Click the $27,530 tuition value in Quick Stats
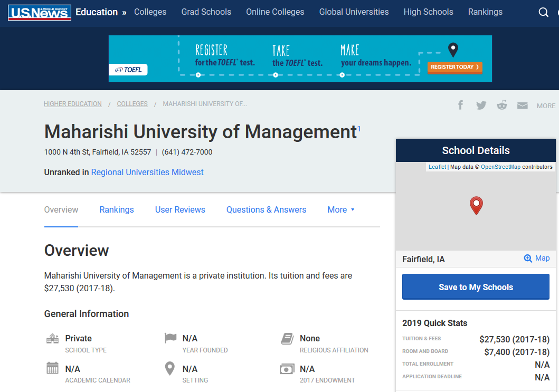Image resolution: width=559 pixels, height=392 pixels. pyautogui.click(x=514, y=339)
